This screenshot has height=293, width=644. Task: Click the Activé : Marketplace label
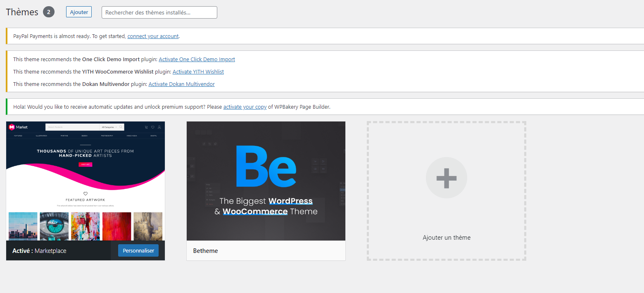(39, 251)
